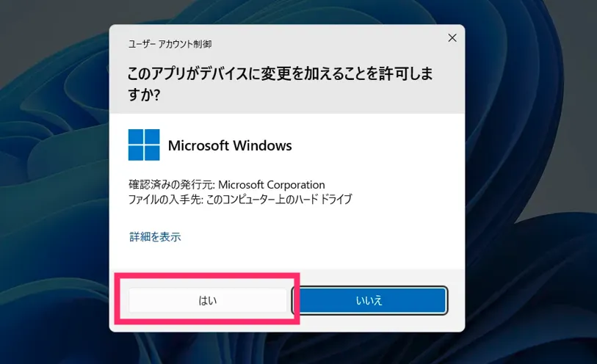Choose the blue いいえ button

369,300
